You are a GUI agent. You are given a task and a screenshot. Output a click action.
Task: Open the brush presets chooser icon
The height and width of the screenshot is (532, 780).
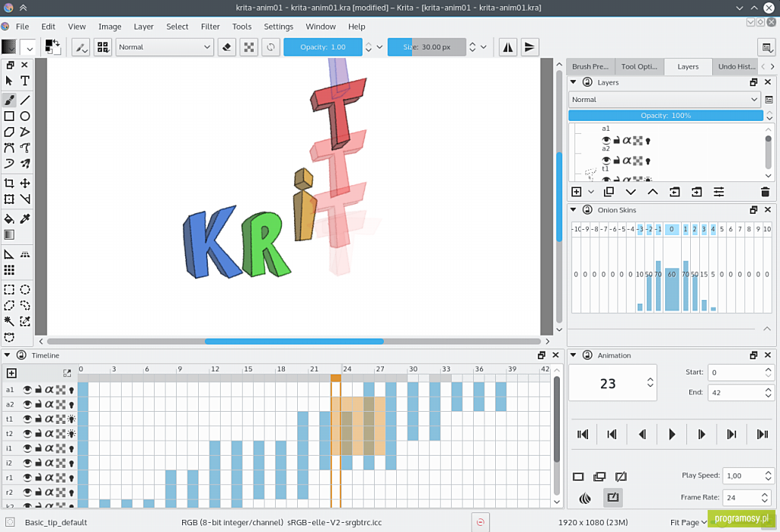[103, 46]
